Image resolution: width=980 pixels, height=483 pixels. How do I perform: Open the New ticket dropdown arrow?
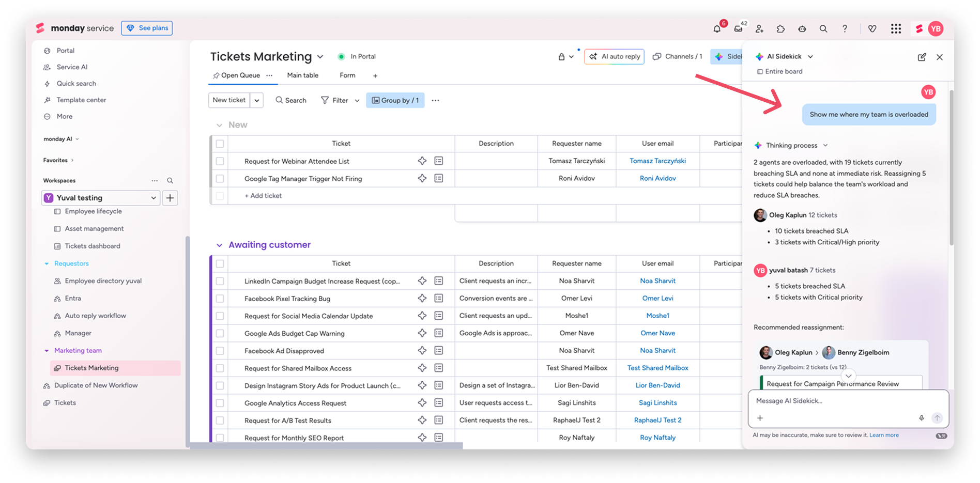click(x=257, y=100)
